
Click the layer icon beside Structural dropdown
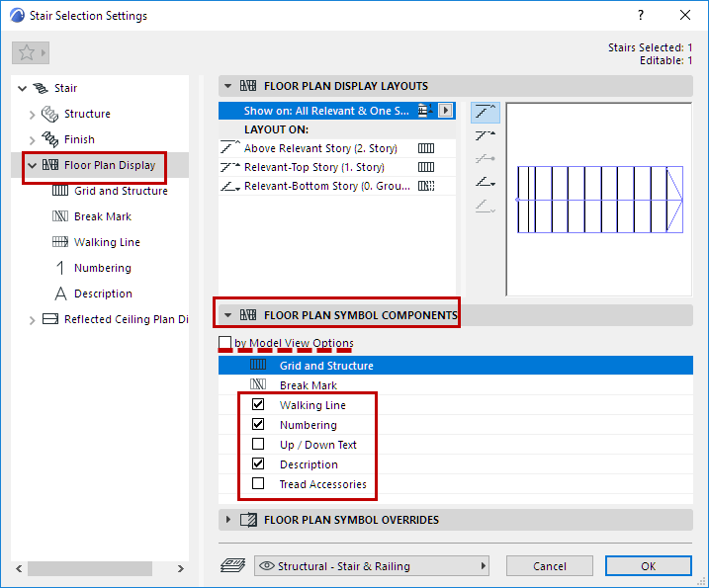(x=232, y=566)
